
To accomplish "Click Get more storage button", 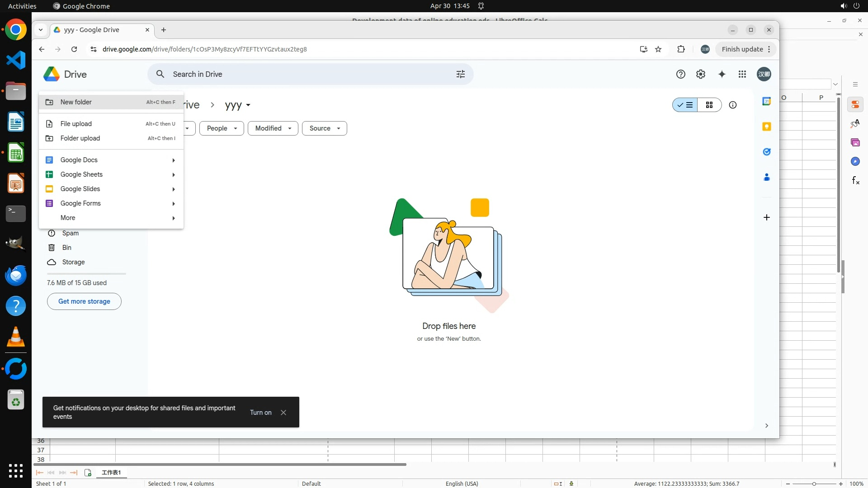I will coord(84,301).
